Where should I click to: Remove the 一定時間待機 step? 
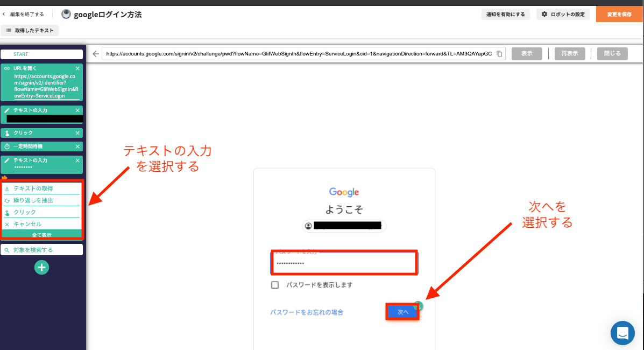pos(77,146)
